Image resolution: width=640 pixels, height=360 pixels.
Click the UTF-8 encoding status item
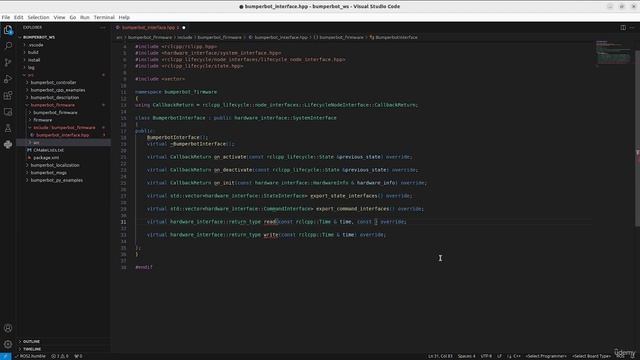486,356
